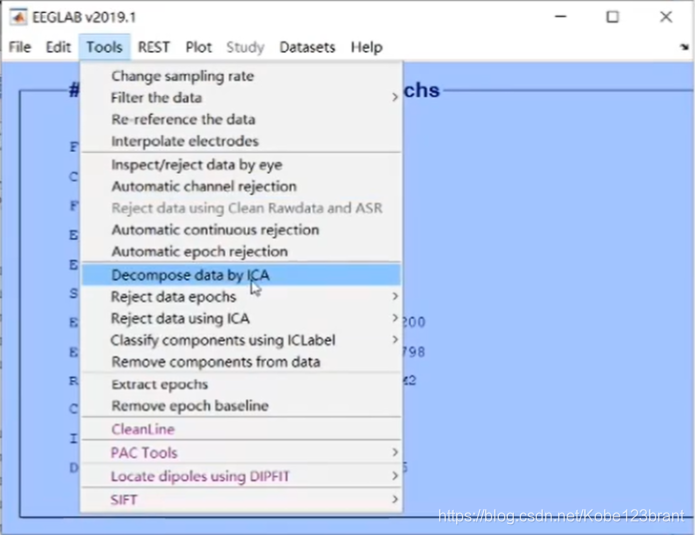Select Automatic continuous rejection
The width and height of the screenshot is (695, 535).
pos(242,230)
